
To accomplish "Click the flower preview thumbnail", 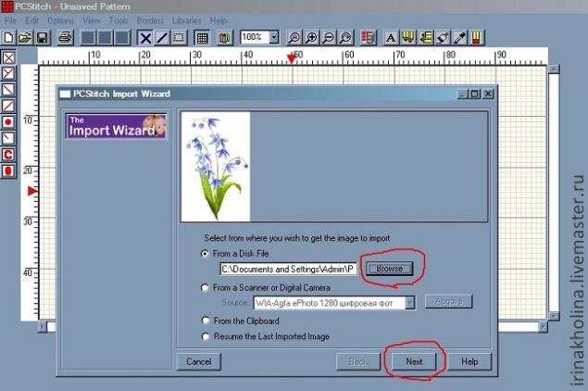I will click(216, 167).
